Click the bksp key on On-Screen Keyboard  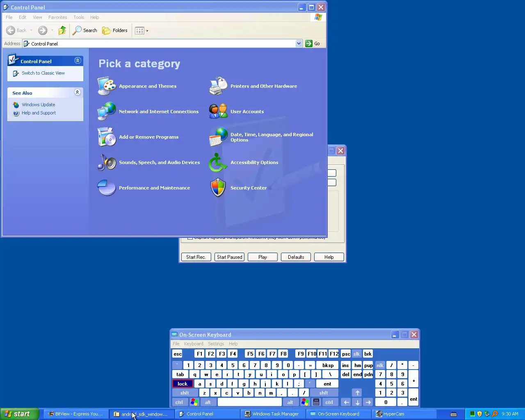[x=328, y=365]
